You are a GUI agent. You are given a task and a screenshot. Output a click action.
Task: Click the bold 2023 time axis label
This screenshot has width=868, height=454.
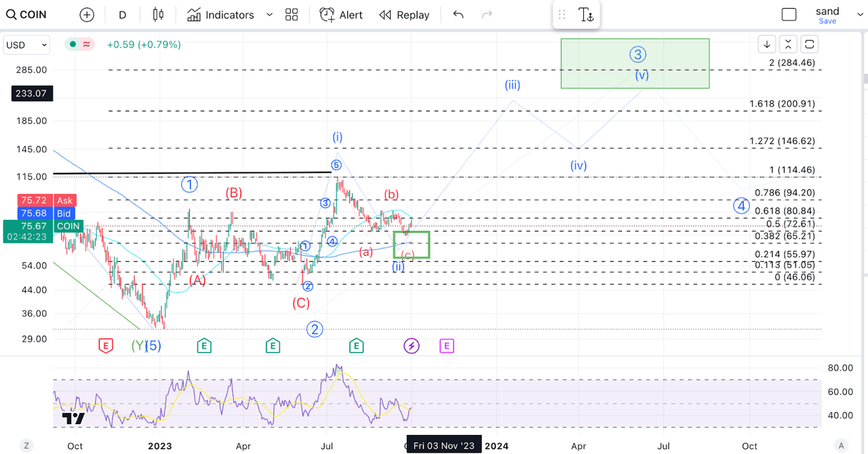click(x=159, y=446)
